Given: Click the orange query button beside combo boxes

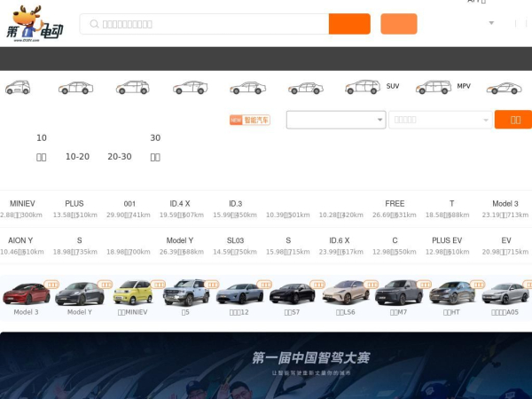Looking at the screenshot, I should coord(514,120).
